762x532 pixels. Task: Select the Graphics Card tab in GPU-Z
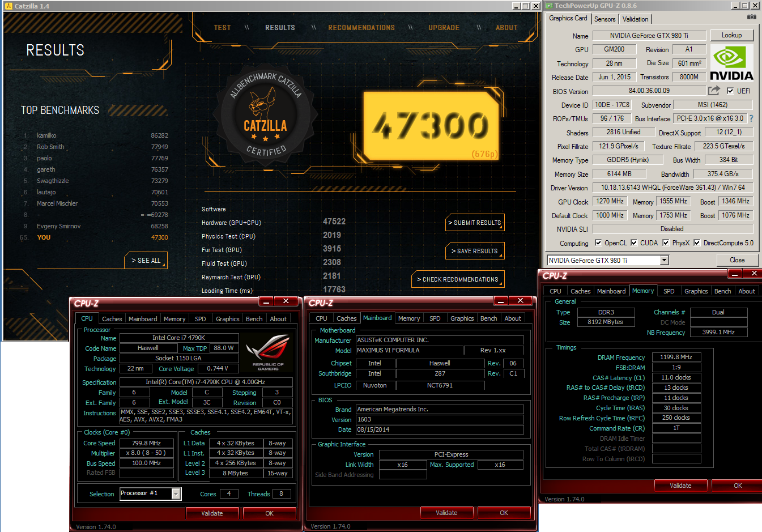point(568,18)
